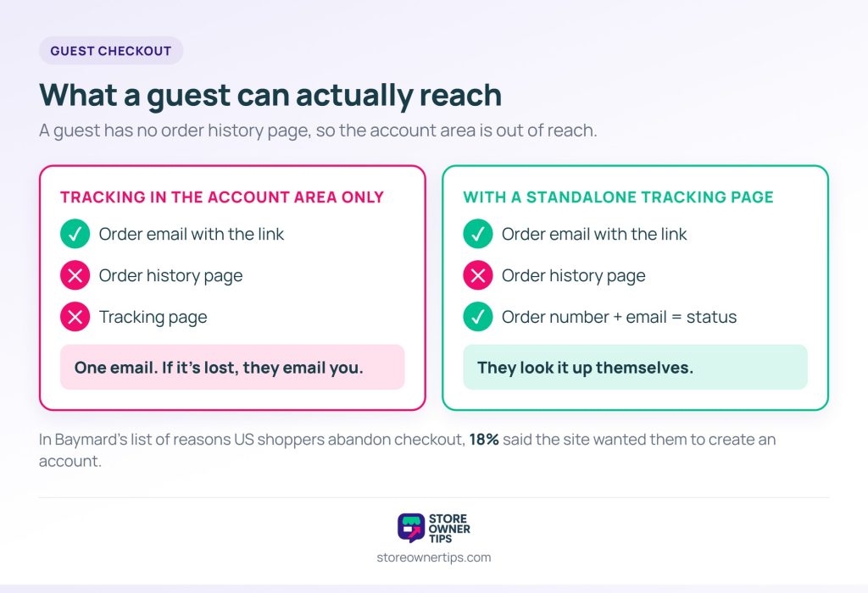Screen dimensions: 868x593
Task: Click 'Order email with the link' text in left card
Action: coord(192,234)
